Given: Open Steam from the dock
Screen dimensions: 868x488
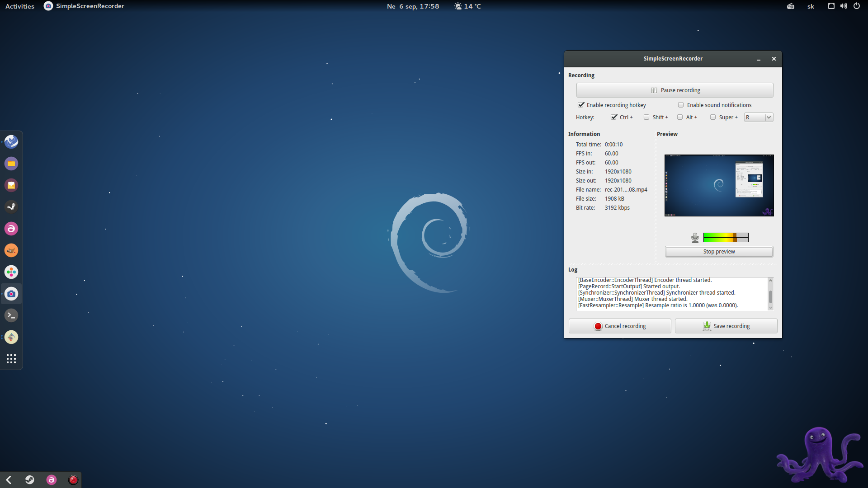Looking at the screenshot, I should (11, 207).
